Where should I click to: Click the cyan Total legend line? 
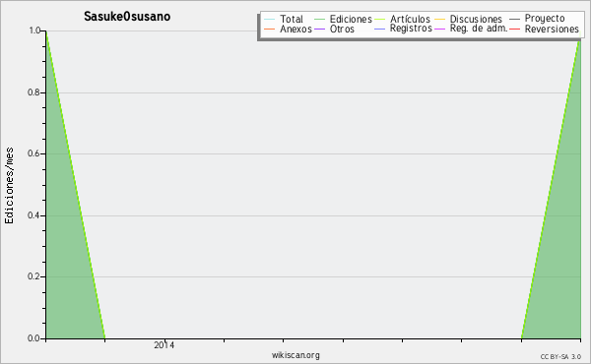269,20
